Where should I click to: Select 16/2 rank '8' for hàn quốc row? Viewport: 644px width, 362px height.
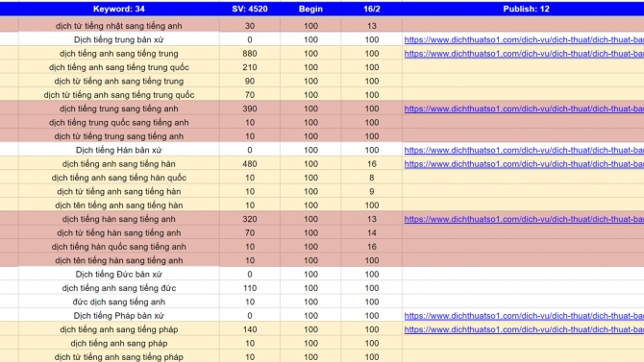372,178
